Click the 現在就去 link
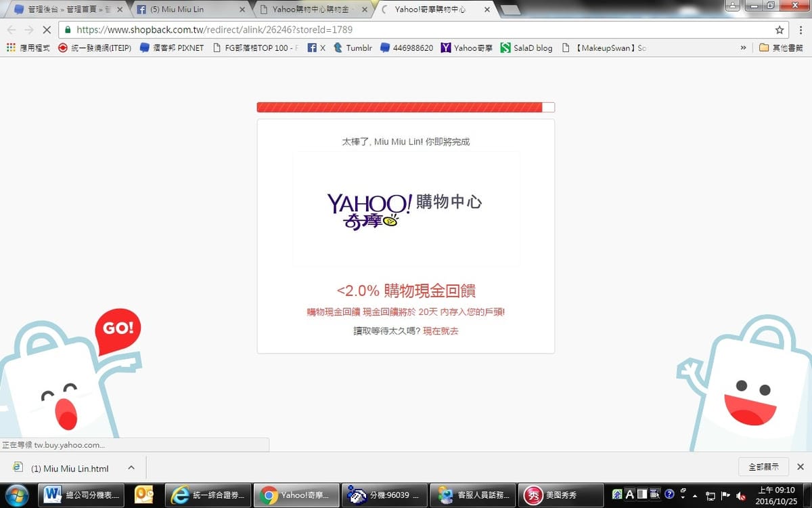812x508 pixels. (441, 331)
